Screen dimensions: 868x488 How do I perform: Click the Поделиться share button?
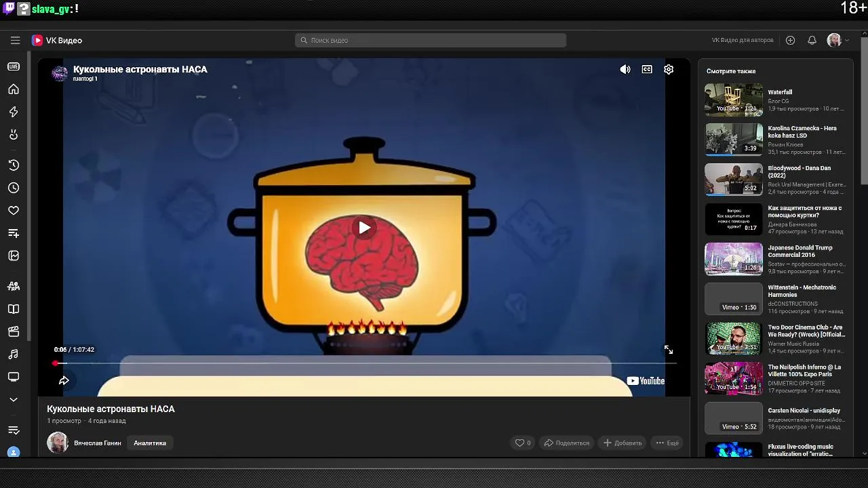pyautogui.click(x=567, y=443)
